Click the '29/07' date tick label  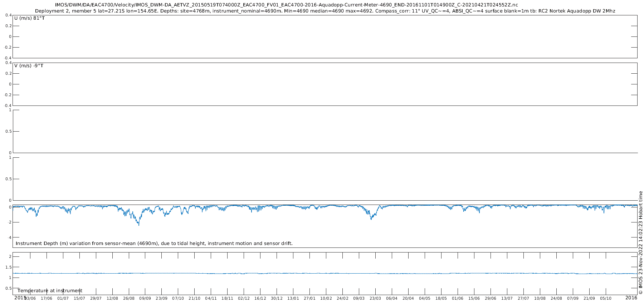[96, 298]
